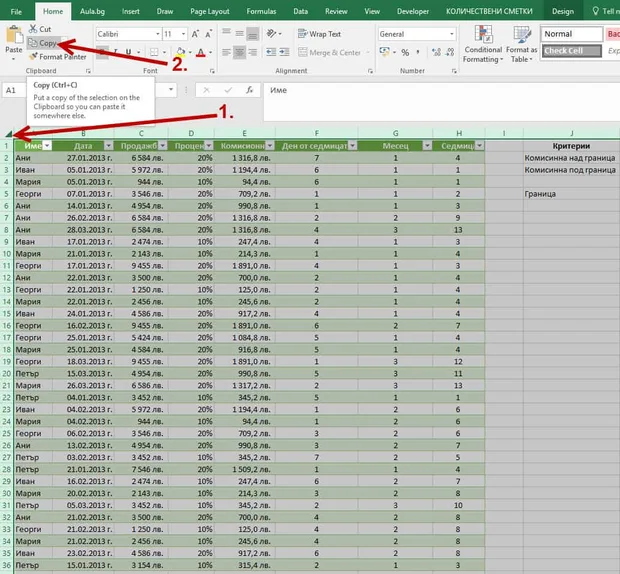Open the Format as Table gallery
Image resolution: width=620 pixels, height=574 pixels.
point(521,44)
